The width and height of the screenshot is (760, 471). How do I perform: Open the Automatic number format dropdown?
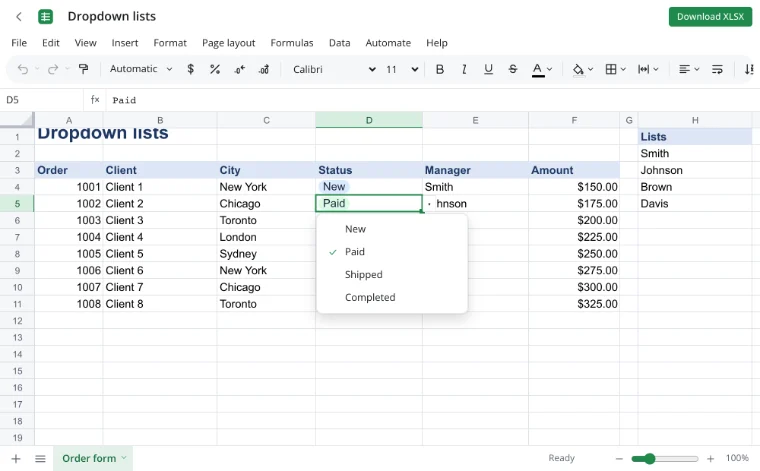(x=141, y=69)
